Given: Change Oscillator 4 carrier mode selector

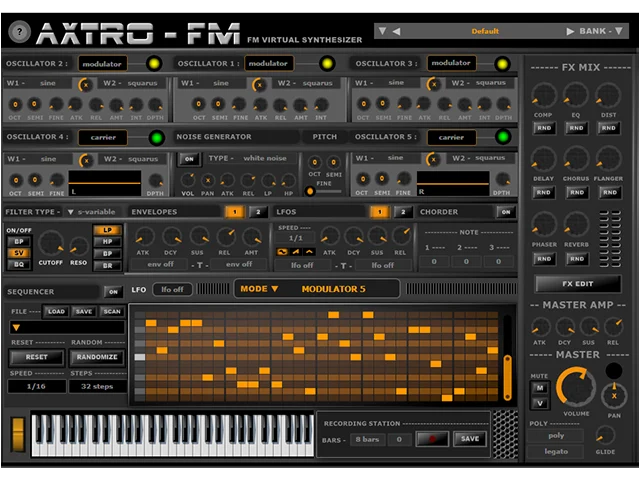Looking at the screenshot, I should (x=103, y=138).
